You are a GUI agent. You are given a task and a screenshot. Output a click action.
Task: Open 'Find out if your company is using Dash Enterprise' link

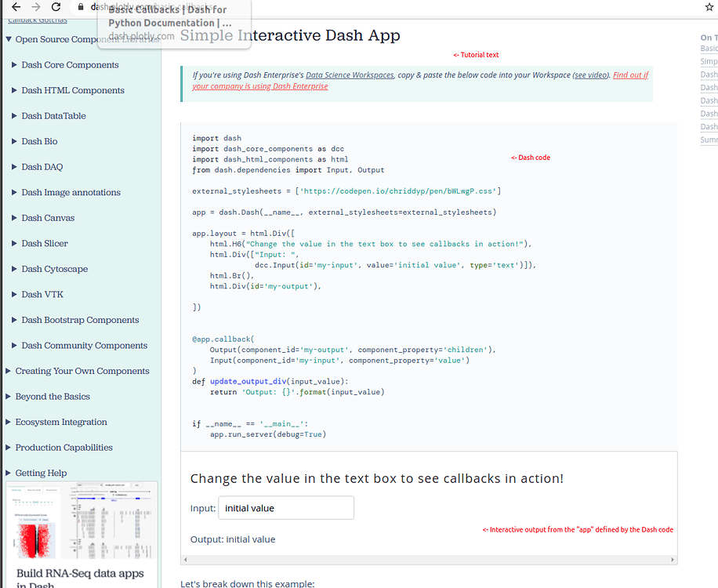pos(420,81)
